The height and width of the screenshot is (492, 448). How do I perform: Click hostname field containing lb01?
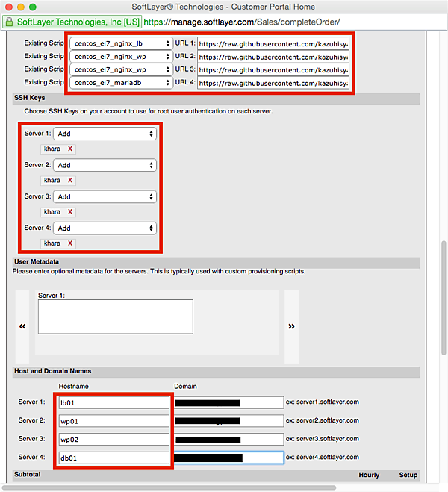click(x=114, y=403)
